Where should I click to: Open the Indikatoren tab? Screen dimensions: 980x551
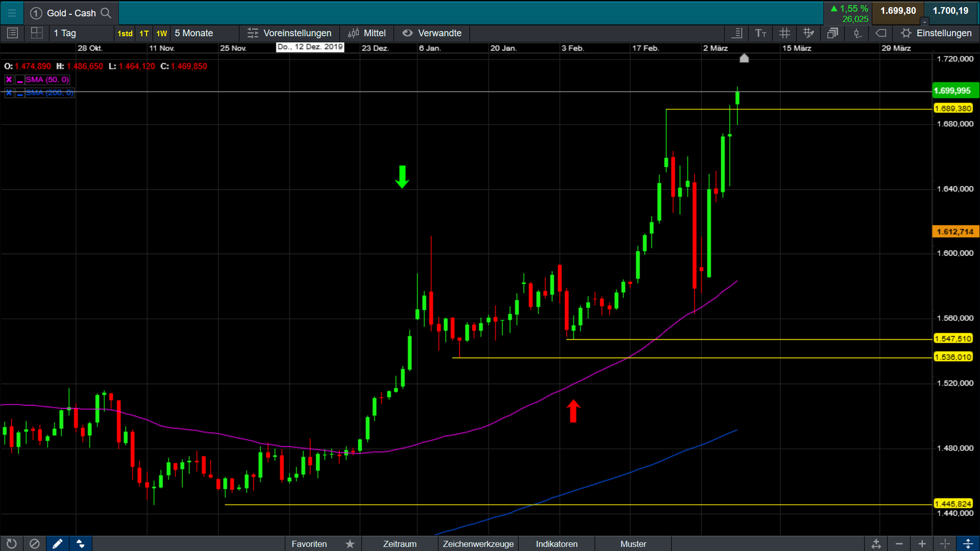[x=556, y=544]
